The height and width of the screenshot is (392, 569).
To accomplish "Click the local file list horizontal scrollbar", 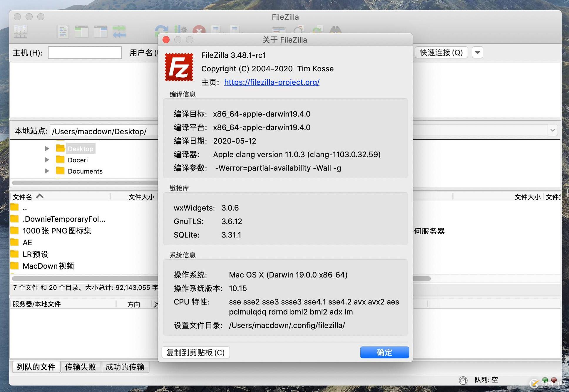I will pos(85,278).
